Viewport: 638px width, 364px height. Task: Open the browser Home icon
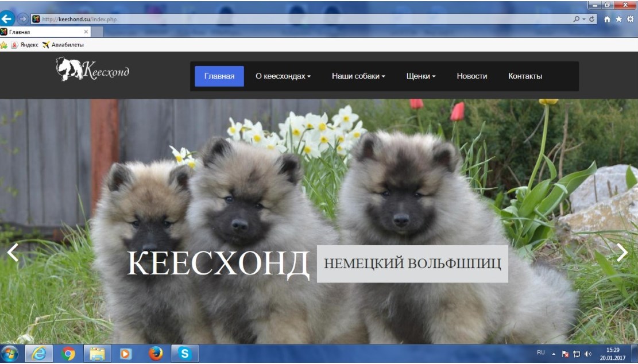pyautogui.click(x=607, y=19)
